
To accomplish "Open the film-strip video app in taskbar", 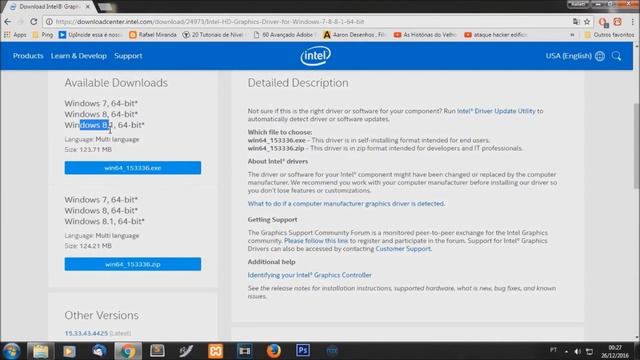I will 244,351.
